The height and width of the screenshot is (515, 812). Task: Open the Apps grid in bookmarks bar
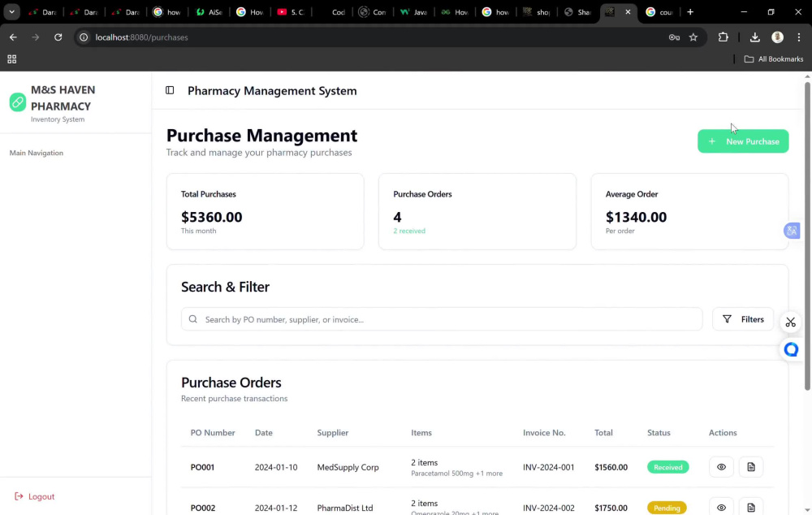[x=12, y=59]
